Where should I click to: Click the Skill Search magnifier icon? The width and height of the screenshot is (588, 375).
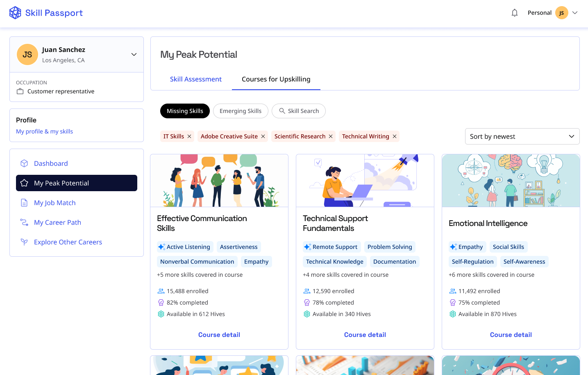(x=282, y=111)
